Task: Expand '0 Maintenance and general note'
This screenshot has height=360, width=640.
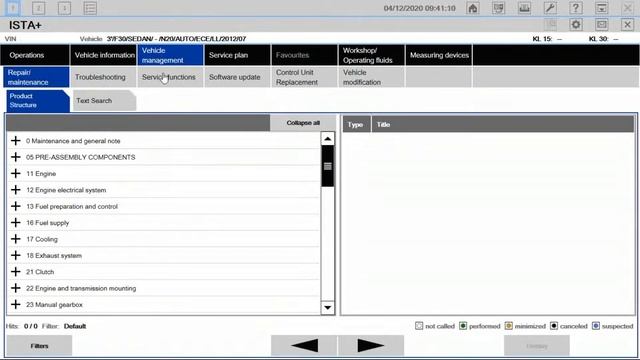Action: tap(16, 141)
